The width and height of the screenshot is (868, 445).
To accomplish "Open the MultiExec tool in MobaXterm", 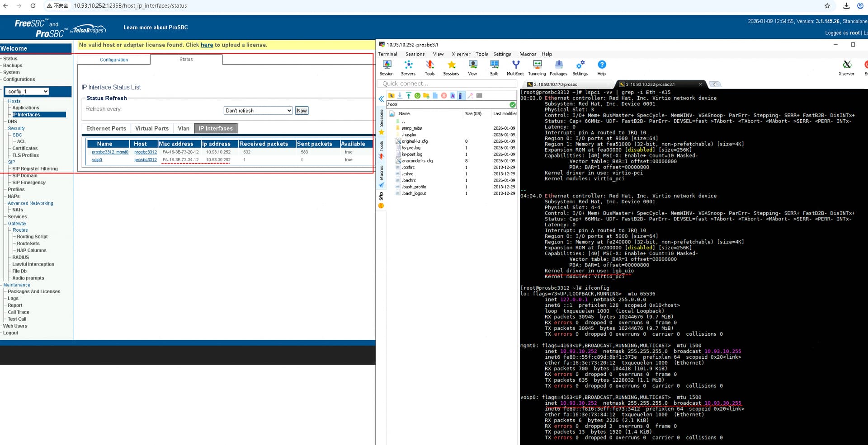I will [515, 68].
